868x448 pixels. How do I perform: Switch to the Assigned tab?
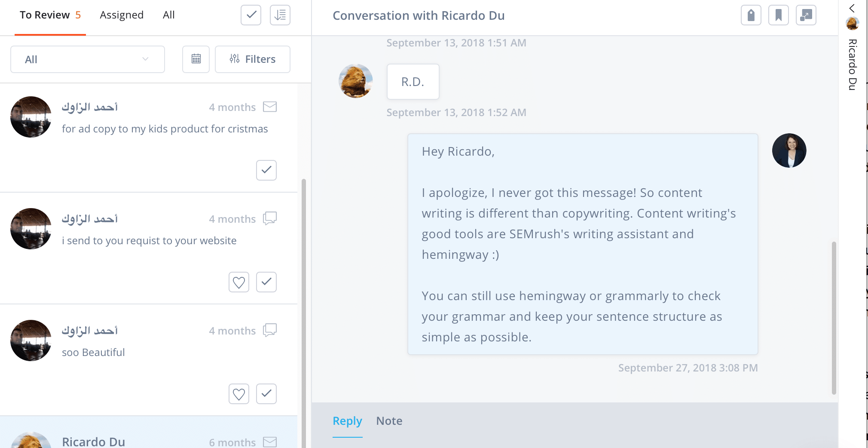(x=122, y=15)
